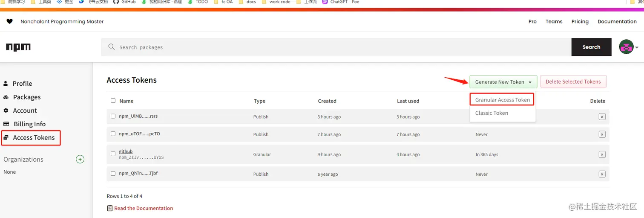Viewport: 644px width, 218px height.
Task: Open Billing Info in the sidebar
Action: [29, 124]
